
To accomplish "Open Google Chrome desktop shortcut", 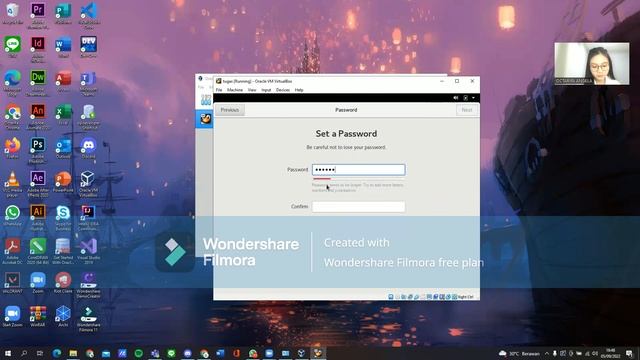I will [x=12, y=116].
